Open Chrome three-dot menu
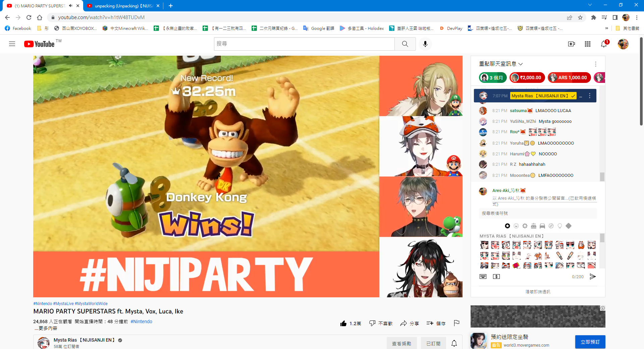644x349 pixels. 637,17
